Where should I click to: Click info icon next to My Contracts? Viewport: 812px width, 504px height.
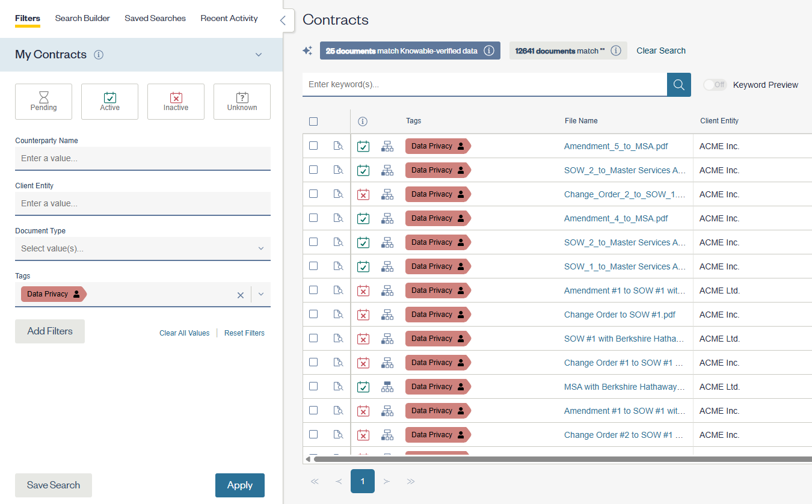(99, 55)
